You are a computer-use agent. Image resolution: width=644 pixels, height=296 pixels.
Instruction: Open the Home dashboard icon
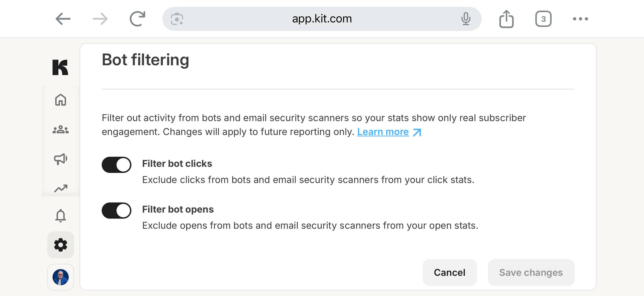pyautogui.click(x=61, y=100)
